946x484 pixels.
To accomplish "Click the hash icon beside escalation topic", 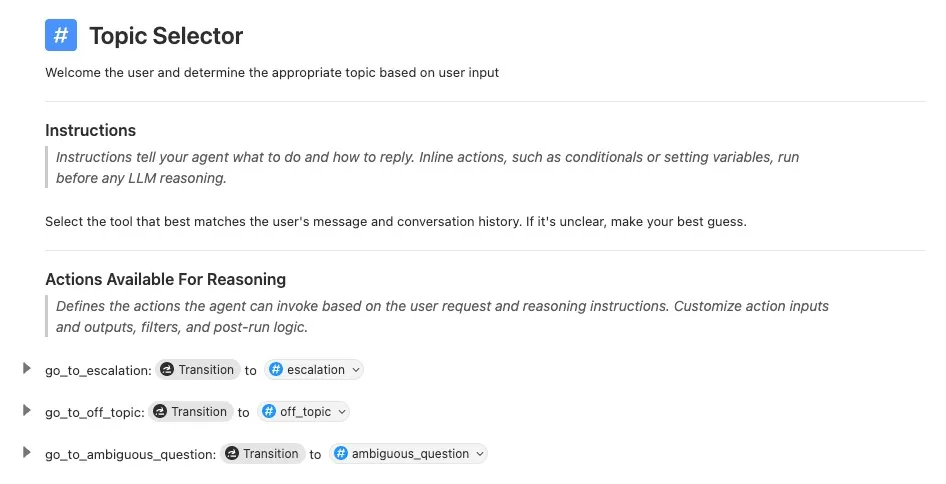I will tap(276, 370).
